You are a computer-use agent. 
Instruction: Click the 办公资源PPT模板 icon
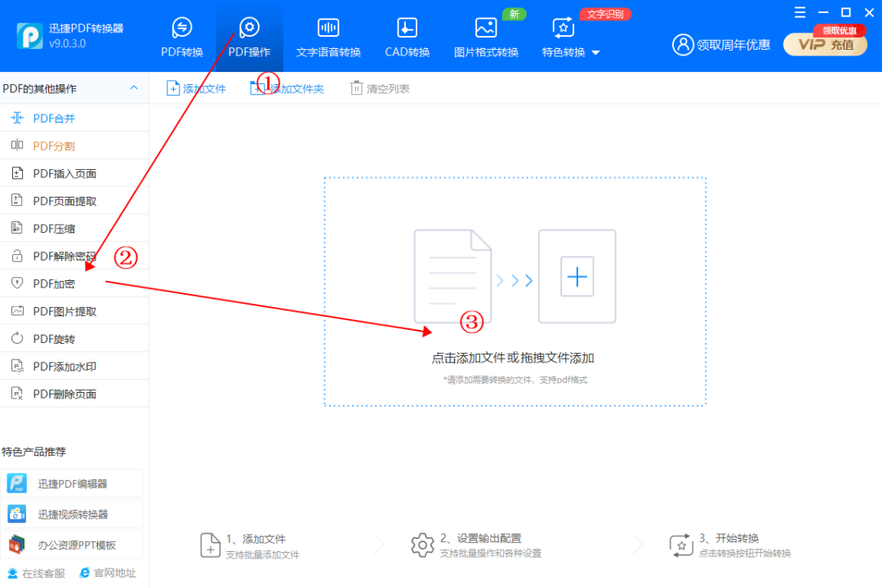[x=17, y=545]
